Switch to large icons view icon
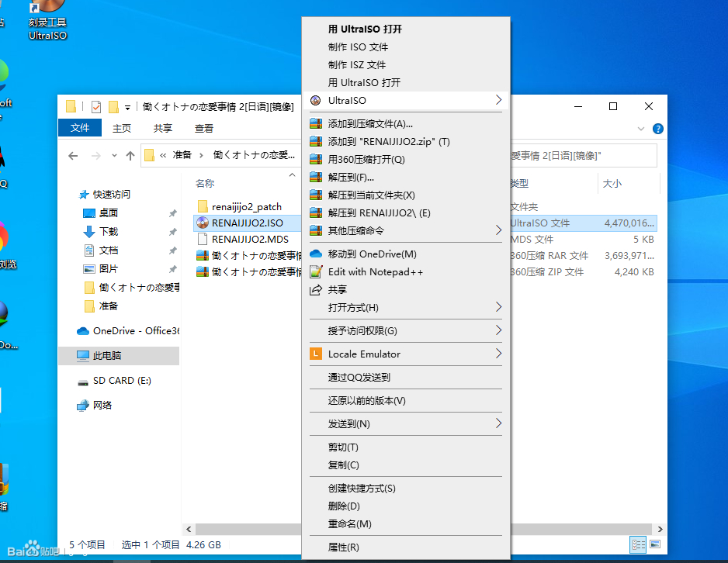 (655, 544)
